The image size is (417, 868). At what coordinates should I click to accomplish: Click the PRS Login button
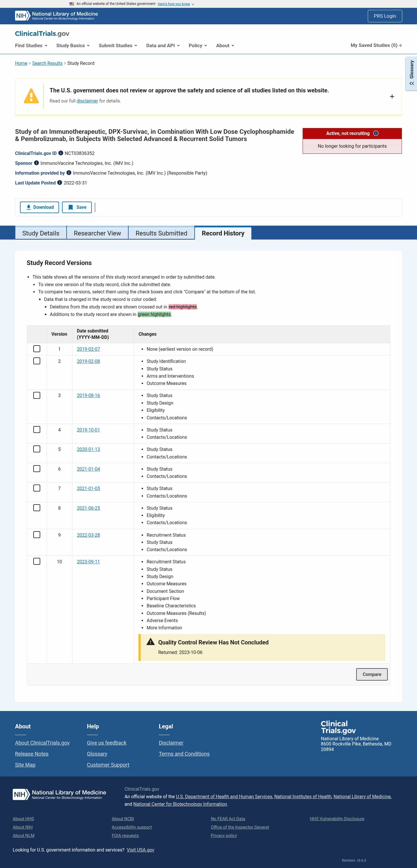tap(385, 16)
